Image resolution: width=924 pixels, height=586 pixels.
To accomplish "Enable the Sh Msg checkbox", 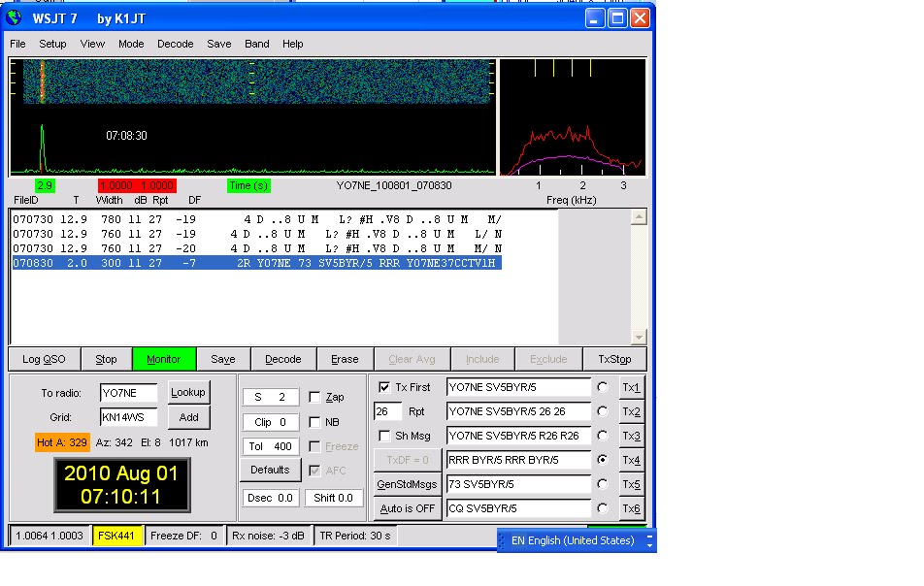I will [x=384, y=436].
